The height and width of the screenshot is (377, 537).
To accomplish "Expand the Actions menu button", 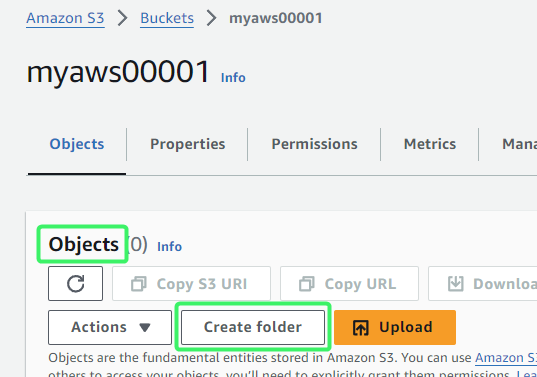I will tap(110, 327).
